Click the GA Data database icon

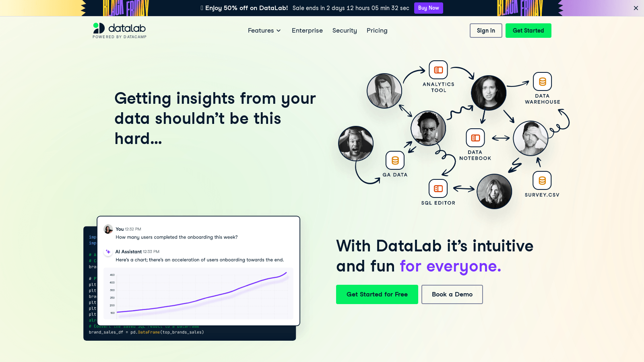(x=395, y=160)
